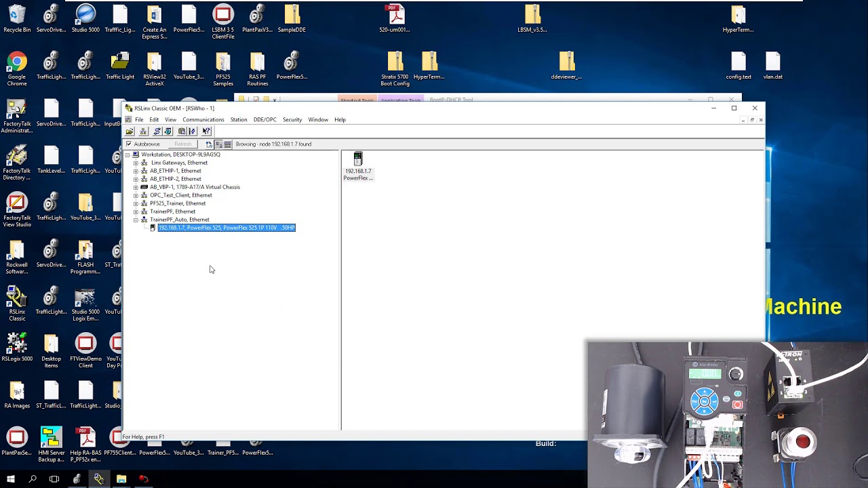Image resolution: width=868 pixels, height=488 pixels.
Task: Select the PF525 Samples folder icon
Action: pyautogui.click(x=223, y=69)
